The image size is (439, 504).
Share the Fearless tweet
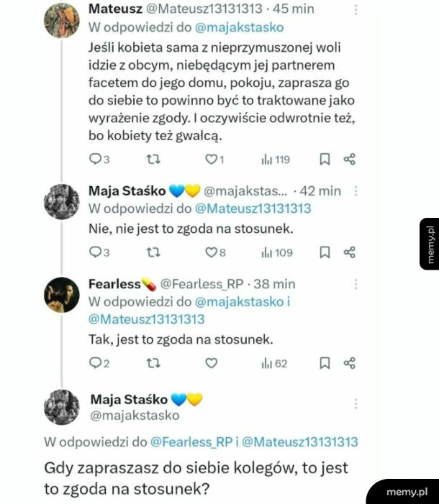click(x=349, y=363)
